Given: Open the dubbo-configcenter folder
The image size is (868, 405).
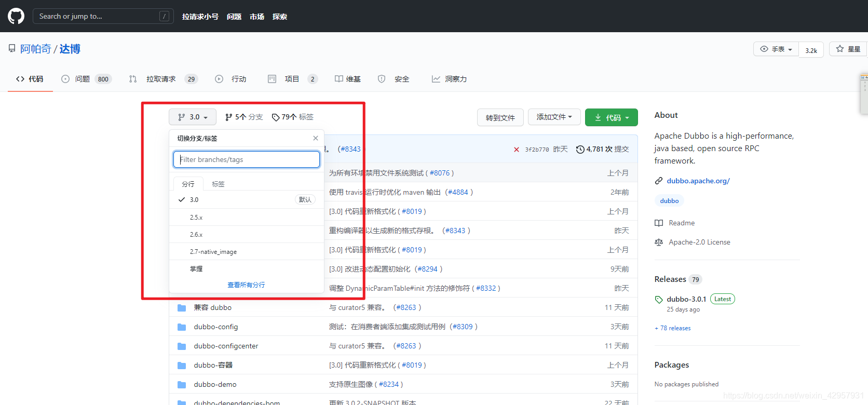Looking at the screenshot, I should click(226, 346).
